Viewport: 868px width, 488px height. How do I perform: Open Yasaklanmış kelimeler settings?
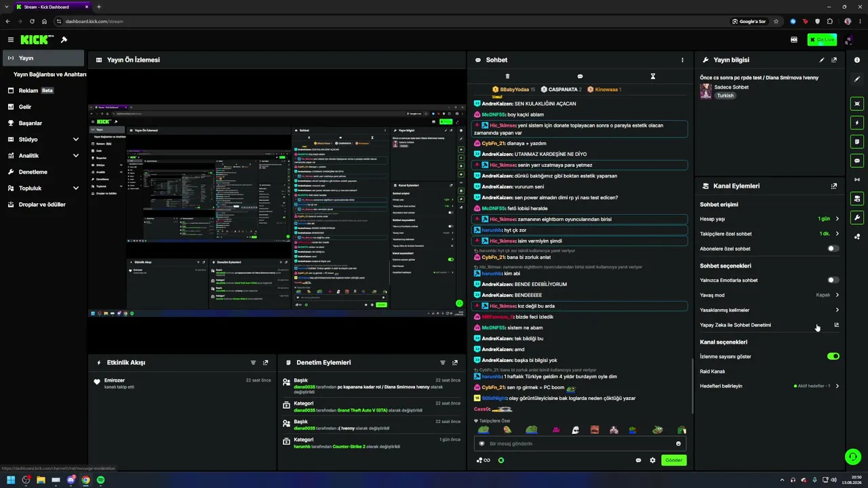(770, 310)
